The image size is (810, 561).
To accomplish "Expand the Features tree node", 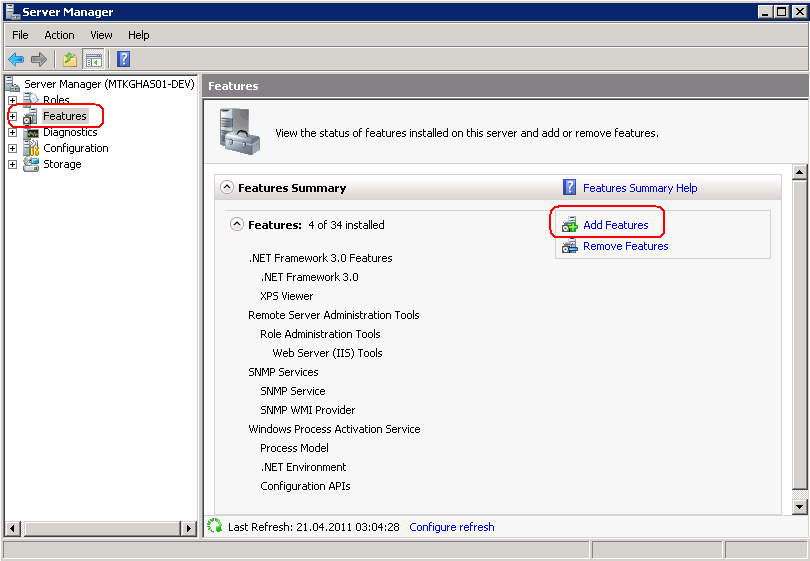I will [12, 116].
